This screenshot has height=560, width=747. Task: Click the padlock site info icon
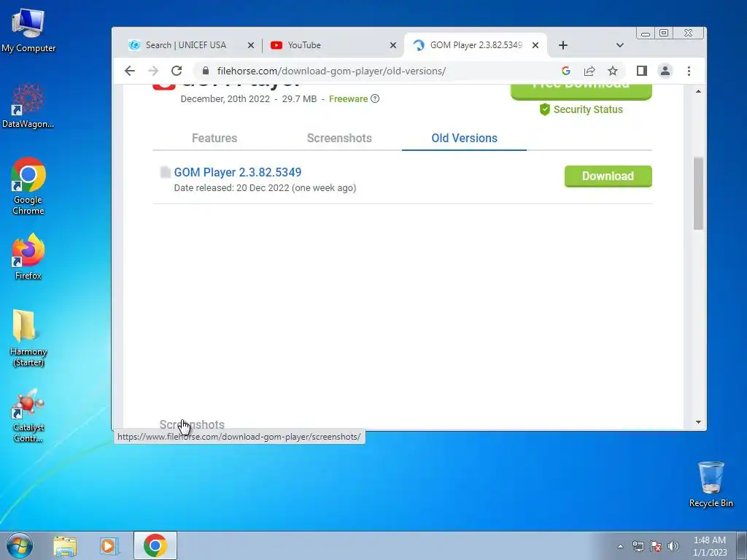pyautogui.click(x=206, y=71)
